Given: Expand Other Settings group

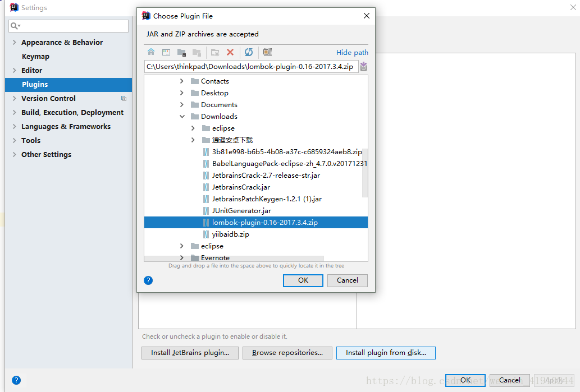Looking at the screenshot, I should 15,154.
